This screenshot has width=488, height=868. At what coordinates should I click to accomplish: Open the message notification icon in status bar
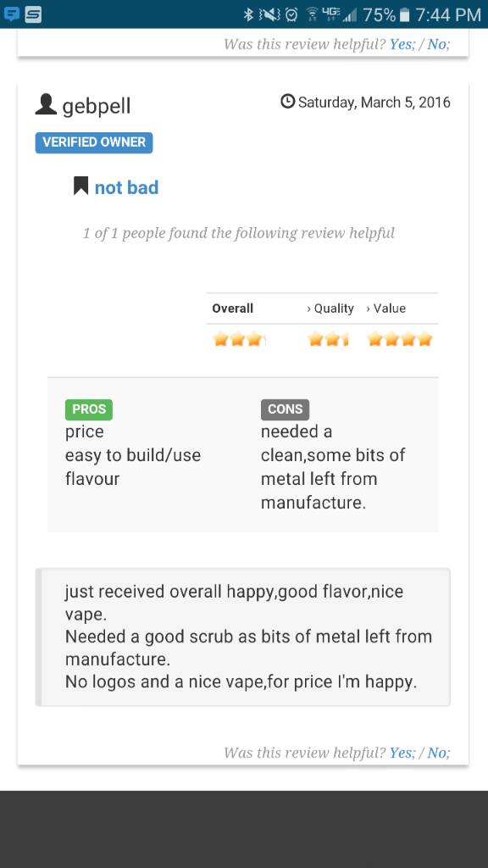12,14
